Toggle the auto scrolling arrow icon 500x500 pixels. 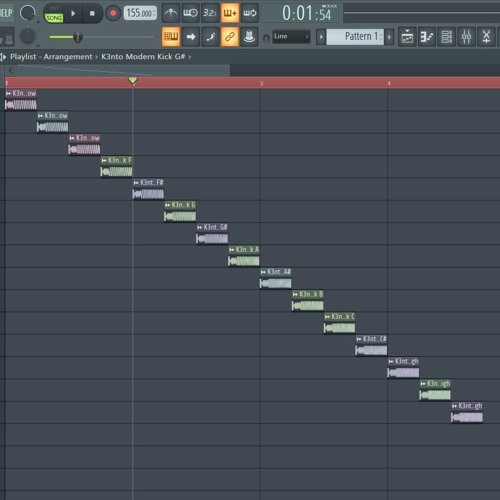coord(190,36)
